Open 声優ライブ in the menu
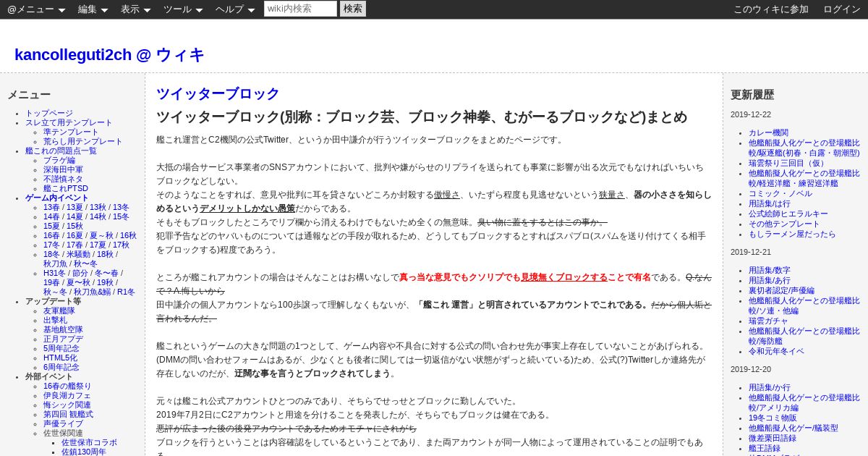868x456 pixels. pos(63,424)
